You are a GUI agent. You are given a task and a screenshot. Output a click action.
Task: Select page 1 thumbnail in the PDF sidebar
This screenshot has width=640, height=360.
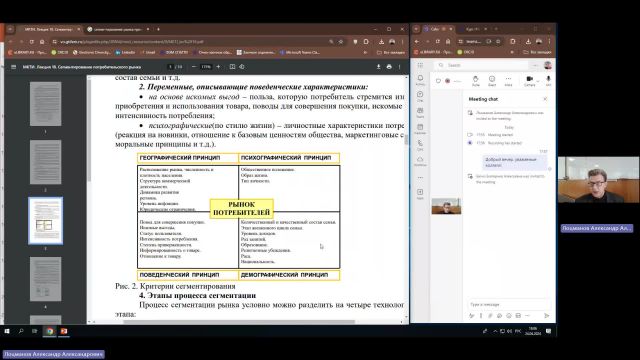[45, 104]
